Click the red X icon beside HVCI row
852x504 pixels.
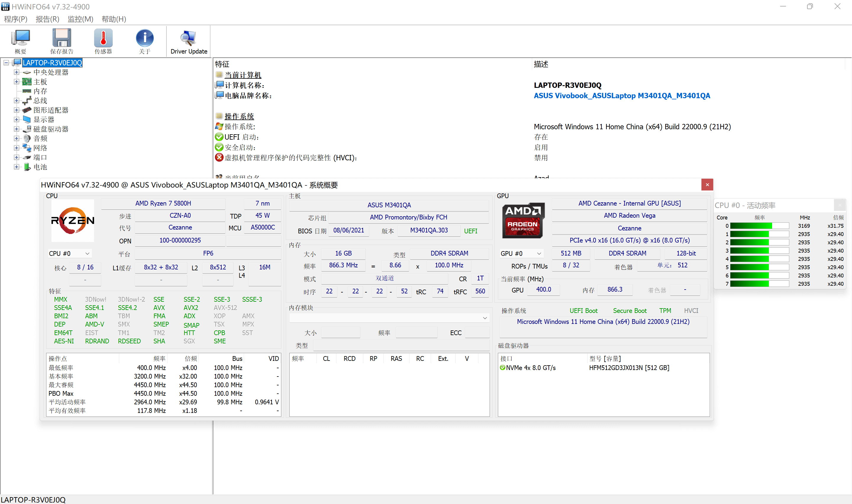[219, 158]
